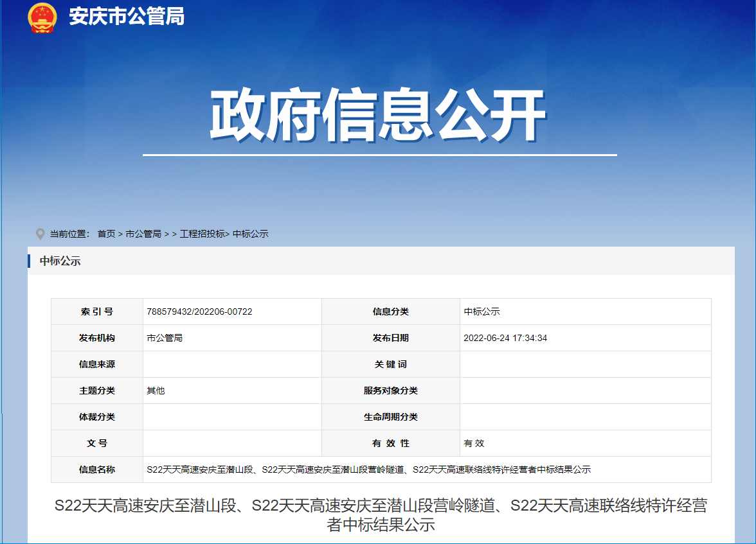756x544 pixels.
Task: Click the 主题分类 value 其他
Action: tap(156, 390)
